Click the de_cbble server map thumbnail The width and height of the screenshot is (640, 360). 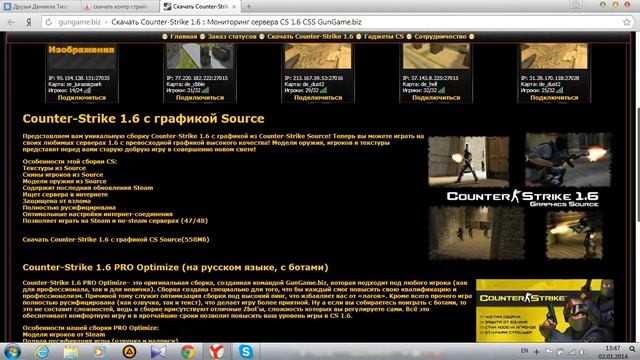tap(200, 56)
